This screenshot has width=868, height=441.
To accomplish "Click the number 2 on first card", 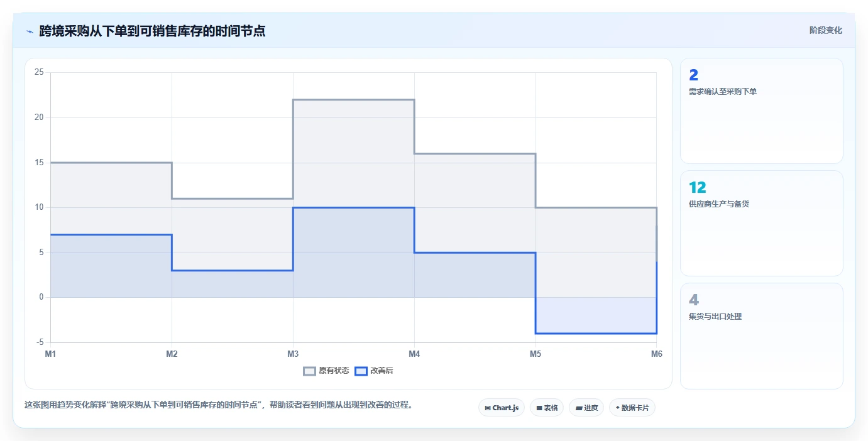I will coord(693,75).
